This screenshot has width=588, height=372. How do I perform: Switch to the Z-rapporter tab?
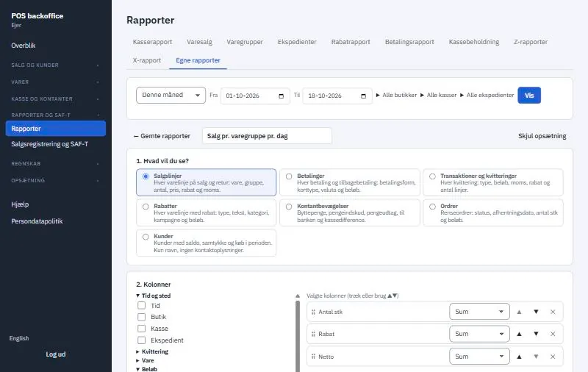pyautogui.click(x=531, y=42)
